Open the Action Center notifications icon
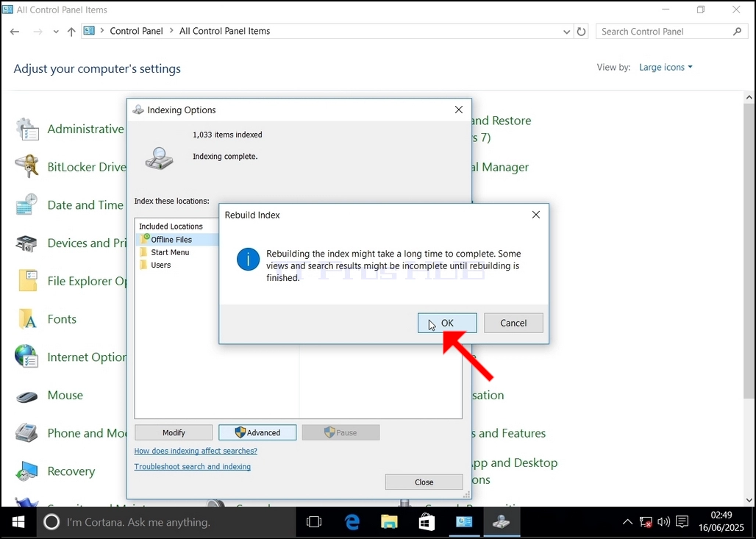 tap(682, 521)
